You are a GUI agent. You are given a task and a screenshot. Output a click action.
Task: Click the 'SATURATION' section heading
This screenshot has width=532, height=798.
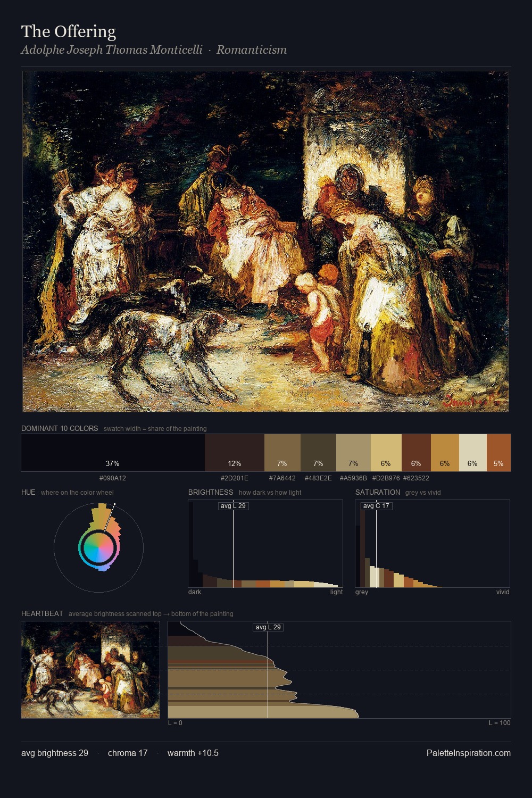click(378, 492)
